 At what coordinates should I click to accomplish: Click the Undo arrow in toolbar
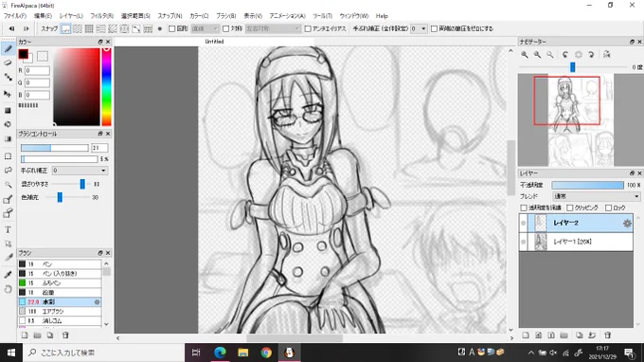coord(11,28)
